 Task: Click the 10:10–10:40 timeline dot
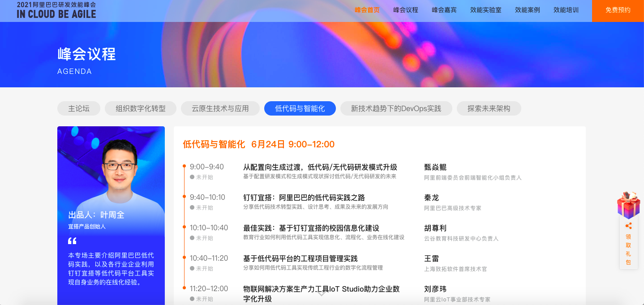pos(184,228)
